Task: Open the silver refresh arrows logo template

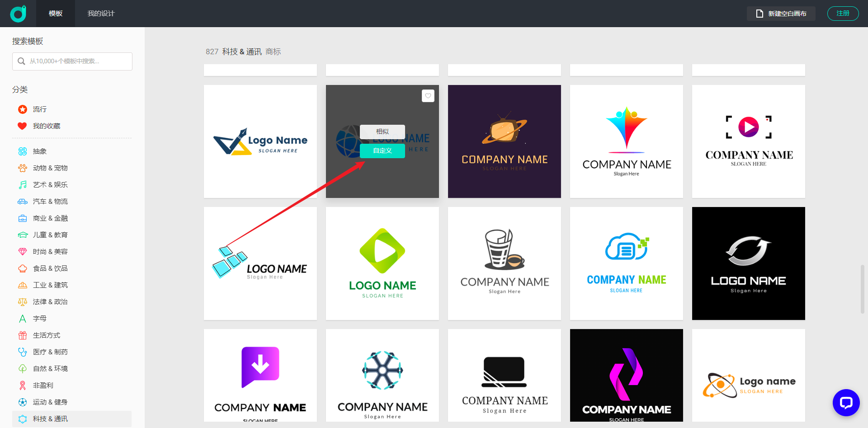Action: 749,263
